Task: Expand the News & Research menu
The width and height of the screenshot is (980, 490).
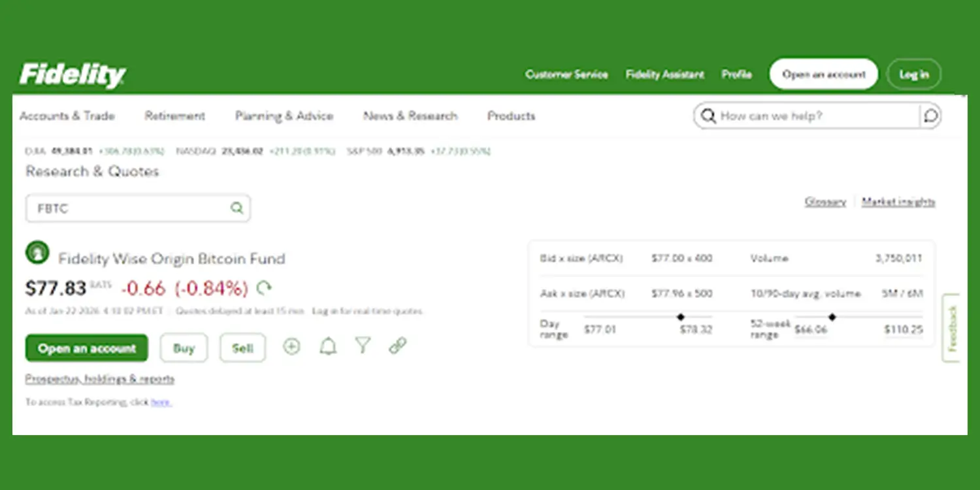Action: 410,116
